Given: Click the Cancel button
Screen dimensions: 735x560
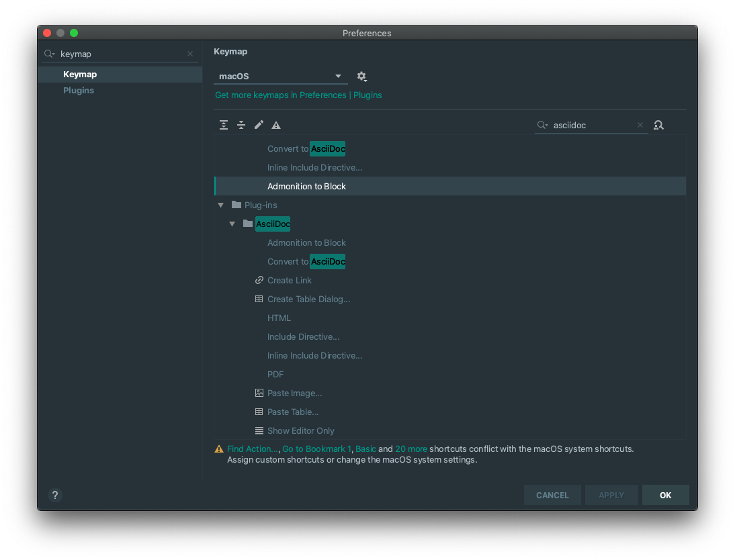Looking at the screenshot, I should [x=552, y=496].
